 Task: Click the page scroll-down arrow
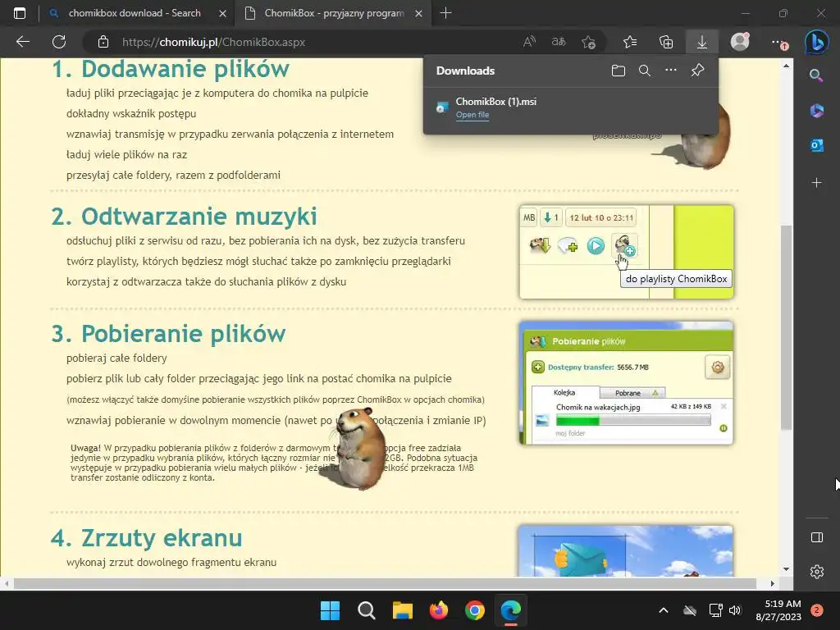tap(786, 569)
